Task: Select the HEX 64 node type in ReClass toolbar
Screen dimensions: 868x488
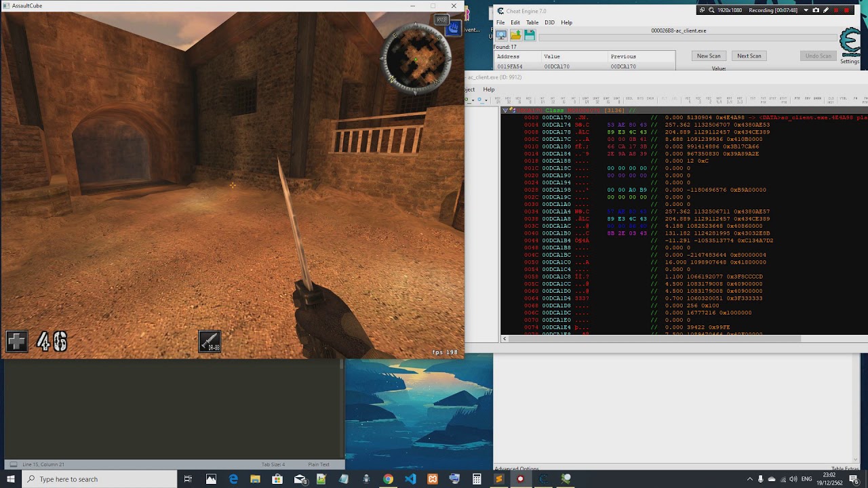Action: [498, 100]
